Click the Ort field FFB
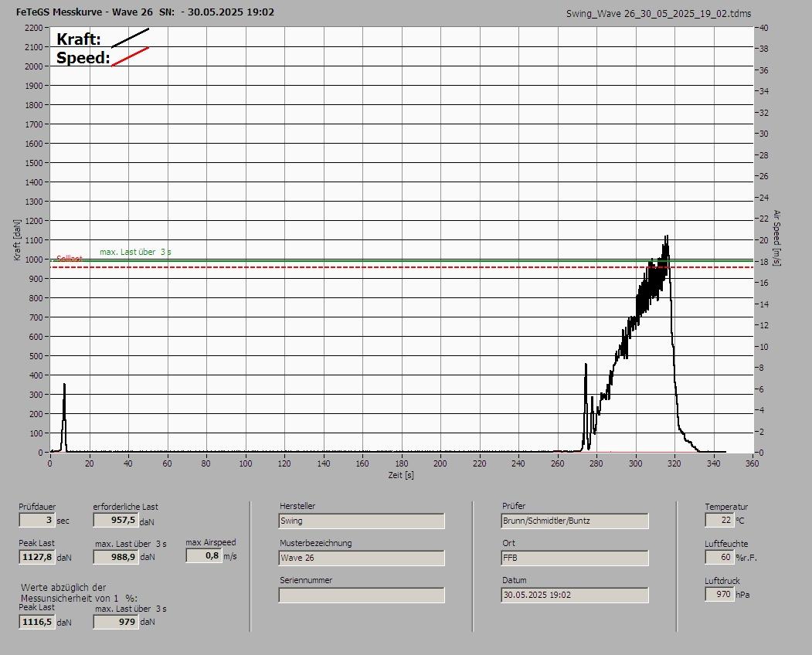 pos(575,558)
